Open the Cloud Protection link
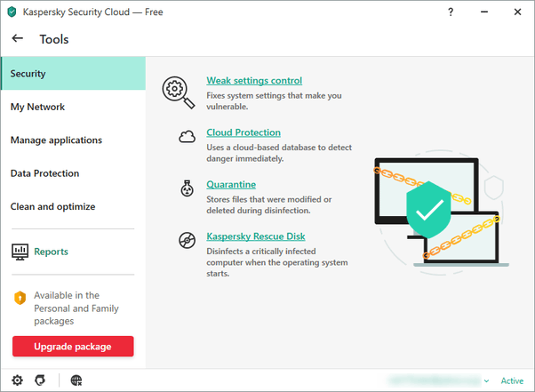 coord(244,132)
